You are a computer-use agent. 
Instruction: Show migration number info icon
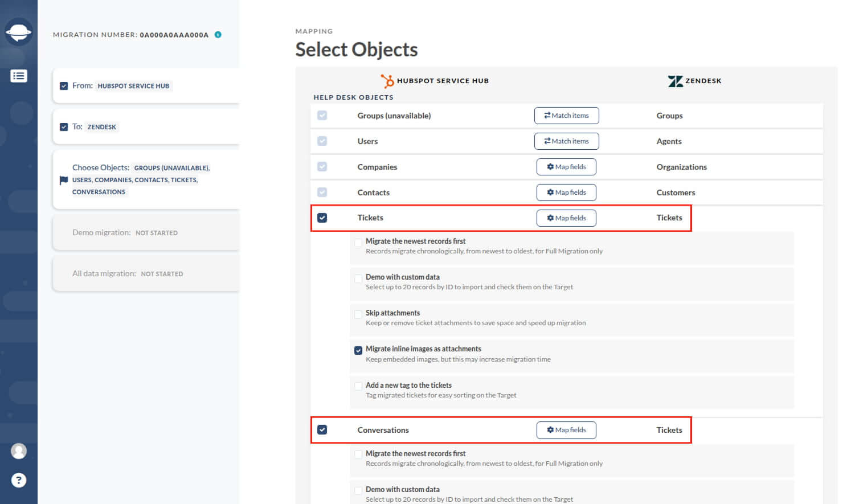218,35
